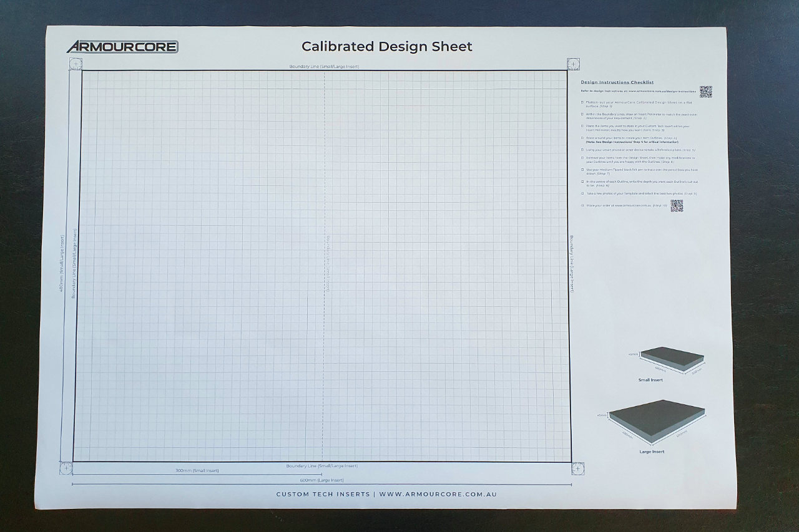Screen dimensions: 799x532
Task: Open the design instructions URL under checklist heading
Action: [x=638, y=91]
